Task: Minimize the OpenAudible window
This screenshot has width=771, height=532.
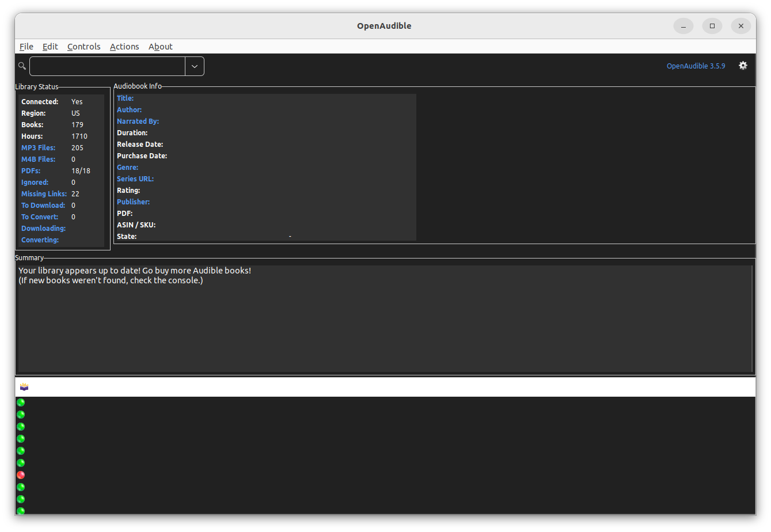Action: click(683, 26)
